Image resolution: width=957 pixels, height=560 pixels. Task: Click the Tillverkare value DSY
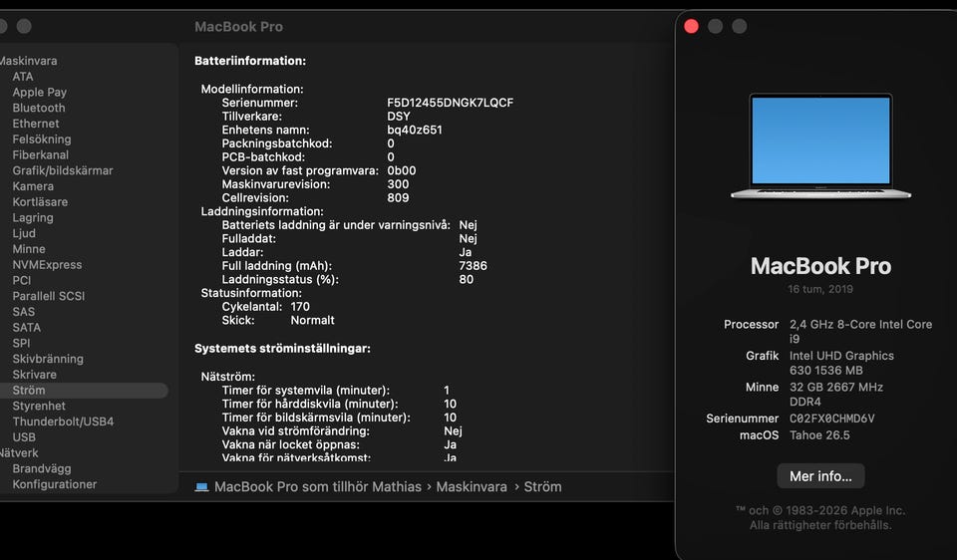tap(399, 116)
